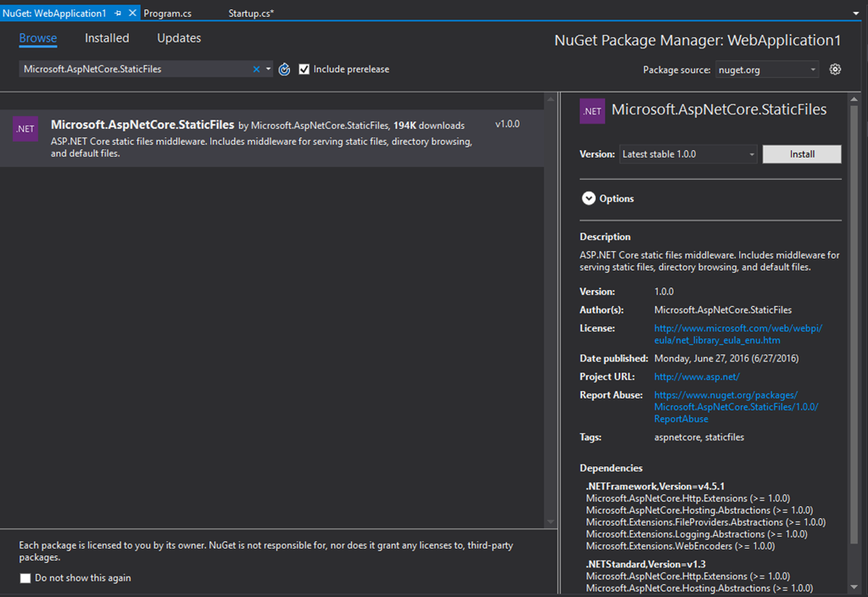Click 'Monday, June 27, 2016 (6/27/2016)' date
868x597 pixels.
[726, 359]
